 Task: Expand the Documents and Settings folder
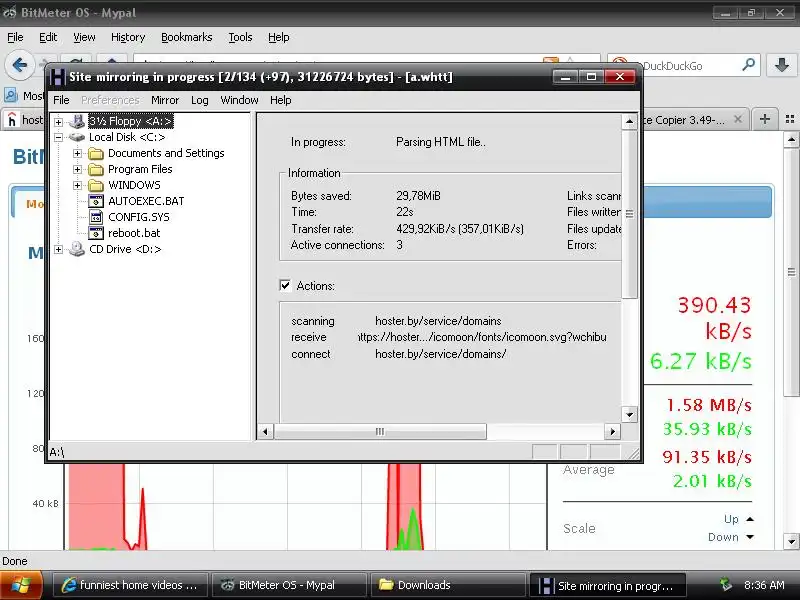[x=78, y=153]
